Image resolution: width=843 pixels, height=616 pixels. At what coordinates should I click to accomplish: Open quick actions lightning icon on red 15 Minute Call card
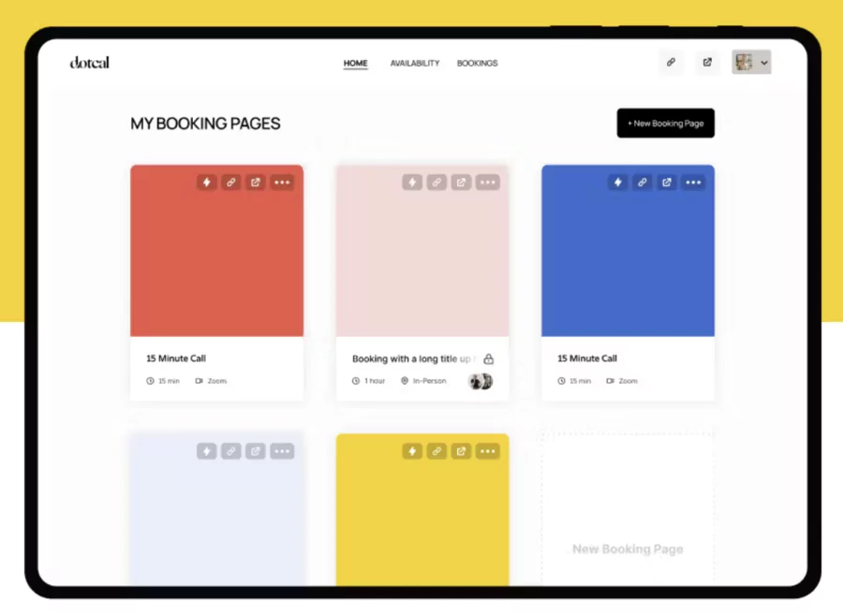206,183
